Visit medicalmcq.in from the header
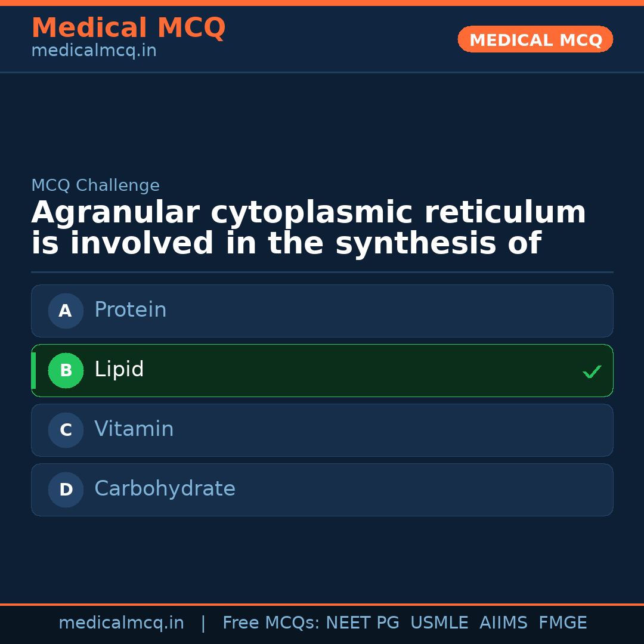Screen dimensions: 644x644 [94, 51]
